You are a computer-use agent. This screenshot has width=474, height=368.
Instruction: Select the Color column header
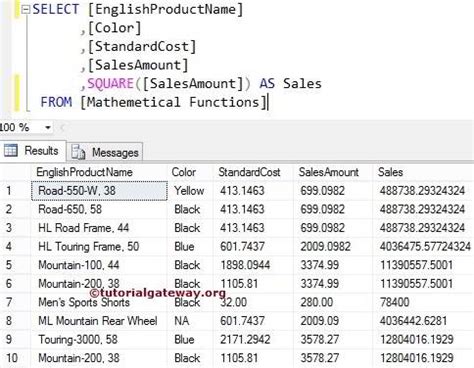point(190,172)
